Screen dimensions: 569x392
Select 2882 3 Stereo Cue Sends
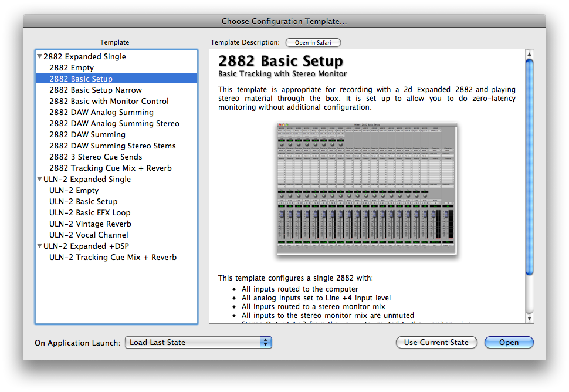117,157
